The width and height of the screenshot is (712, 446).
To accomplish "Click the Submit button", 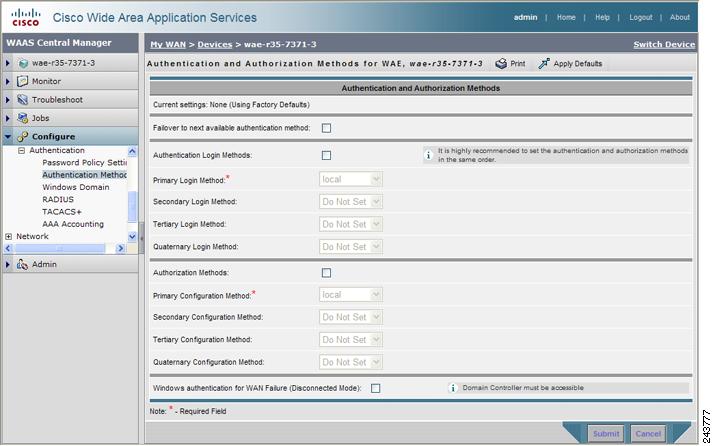I will tap(606, 434).
